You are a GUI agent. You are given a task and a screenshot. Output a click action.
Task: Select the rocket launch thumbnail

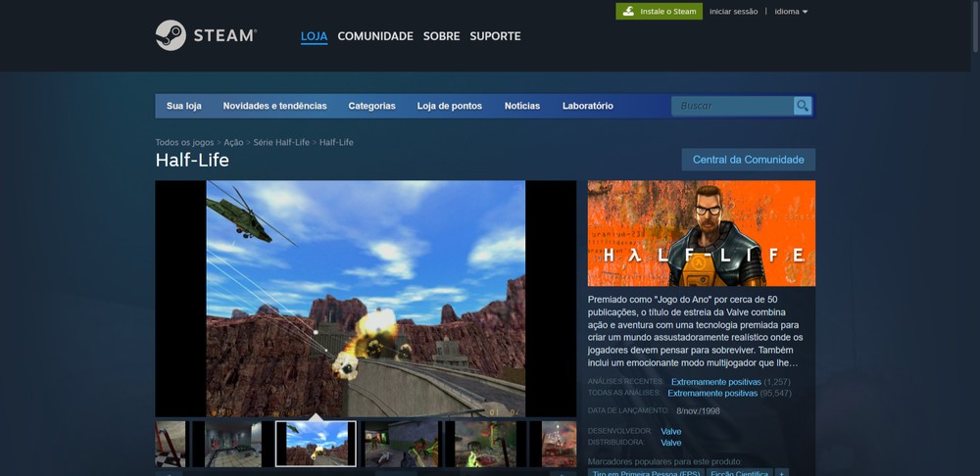tap(553, 444)
